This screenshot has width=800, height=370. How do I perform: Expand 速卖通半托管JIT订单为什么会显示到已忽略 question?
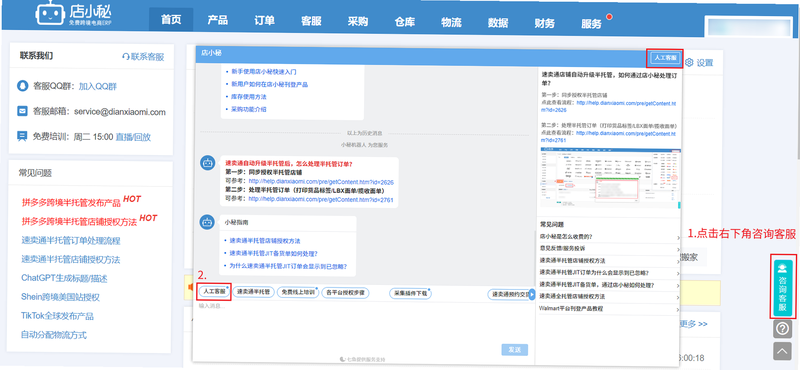(x=610, y=273)
